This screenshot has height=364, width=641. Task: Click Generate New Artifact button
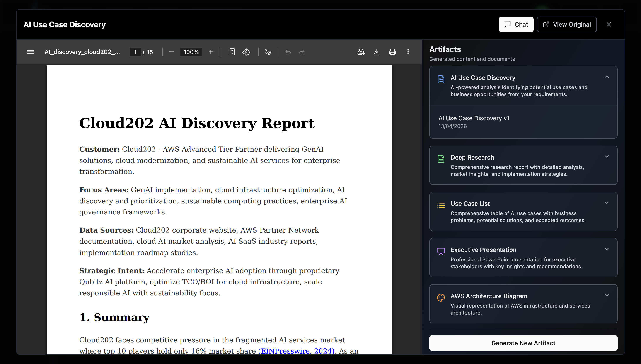(x=523, y=343)
